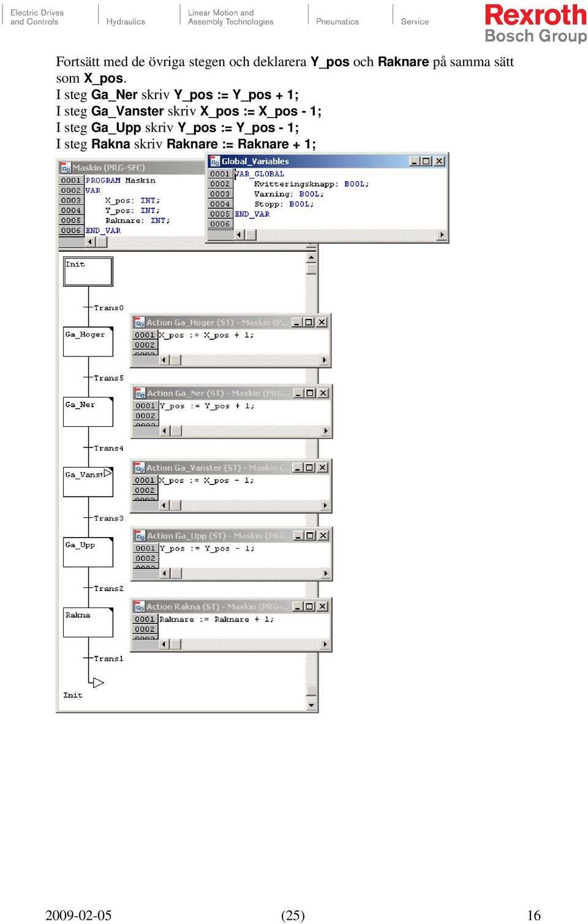Click code line X_pos := X_pos - 1;

[206, 481]
